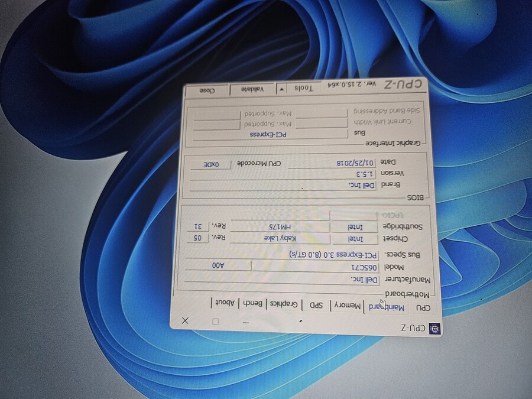
Task: Click the CPU-Z version text ver. 2.15.0.x64
Action: 351,84
